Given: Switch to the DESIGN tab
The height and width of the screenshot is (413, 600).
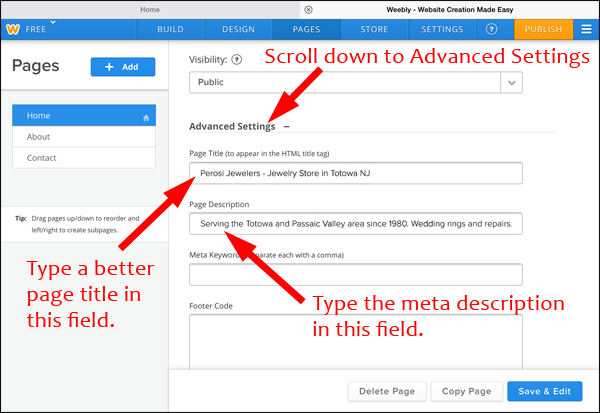Looking at the screenshot, I should (x=238, y=29).
